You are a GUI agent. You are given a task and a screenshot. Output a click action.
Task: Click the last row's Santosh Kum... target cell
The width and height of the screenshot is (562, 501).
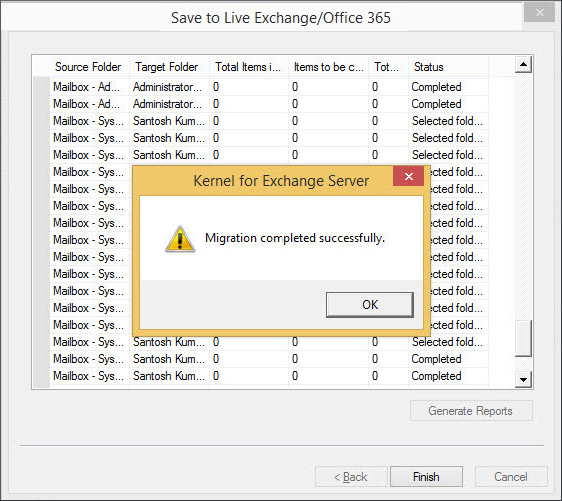[x=169, y=376]
